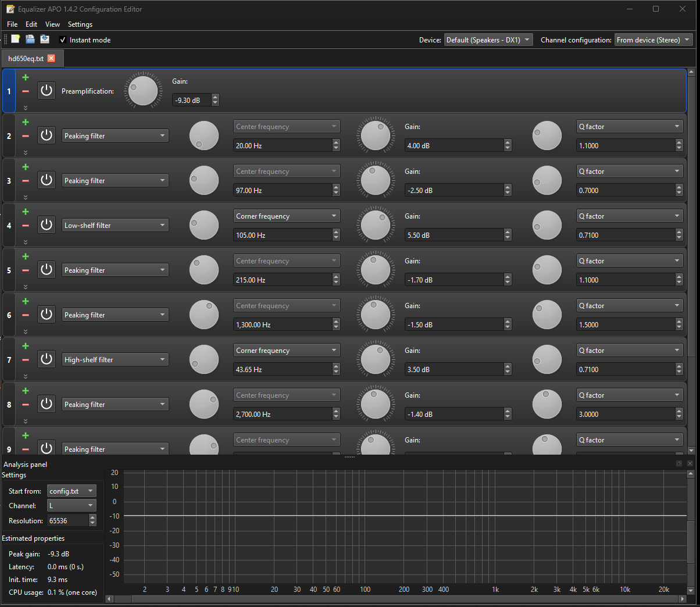Click green plus on row 5
Screen dimensions: 700x607
tap(26, 256)
